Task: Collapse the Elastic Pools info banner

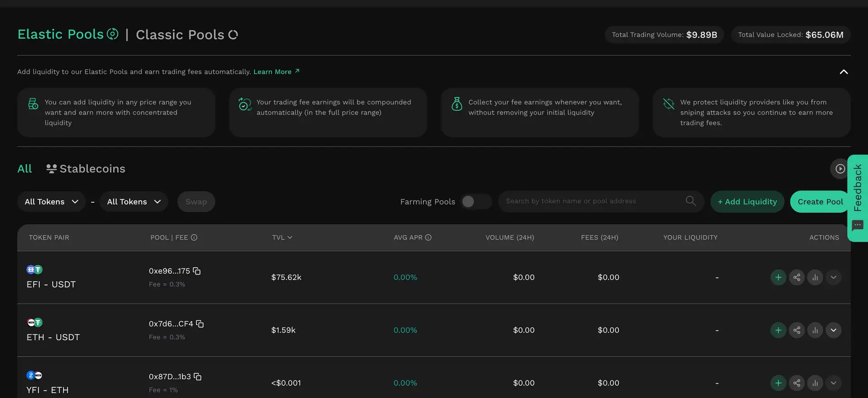Action: pyautogui.click(x=844, y=72)
